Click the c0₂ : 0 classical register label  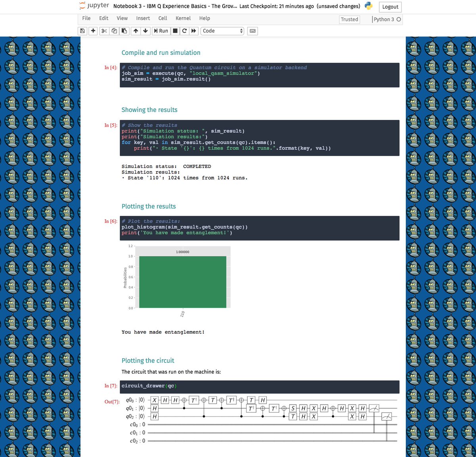[138, 441]
